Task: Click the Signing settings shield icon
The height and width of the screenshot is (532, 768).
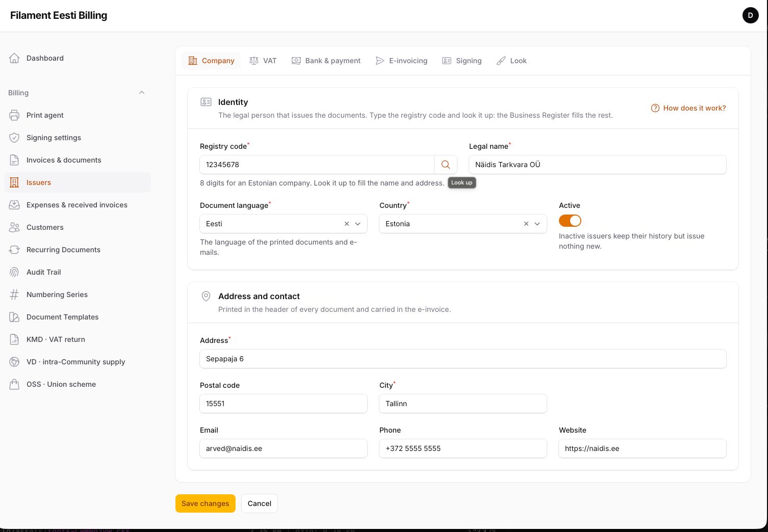Action: (x=14, y=138)
